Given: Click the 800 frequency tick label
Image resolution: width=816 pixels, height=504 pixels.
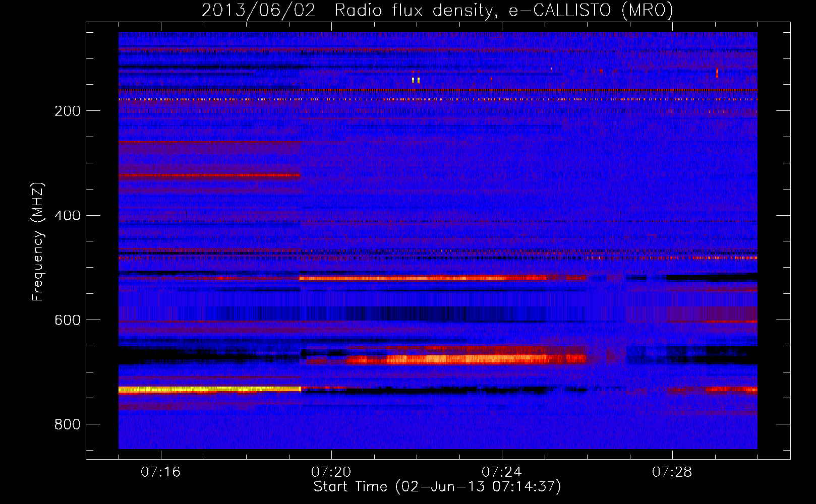Looking at the screenshot, I should [68, 424].
